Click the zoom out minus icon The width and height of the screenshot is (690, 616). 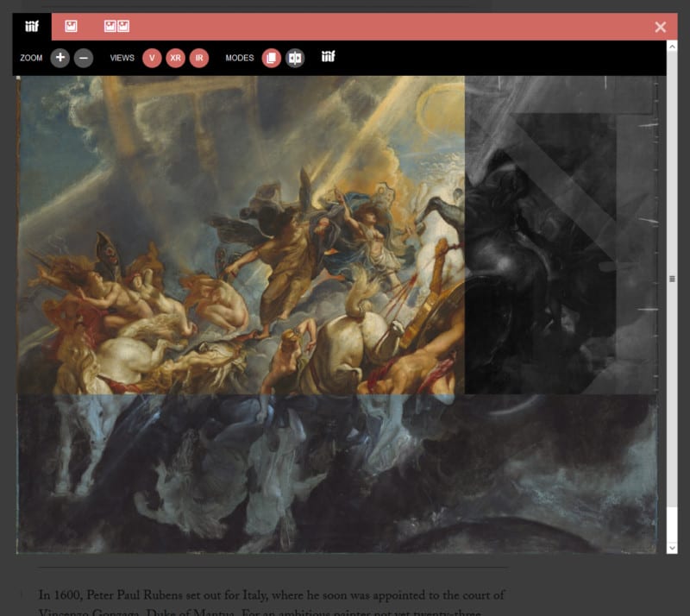[83, 58]
